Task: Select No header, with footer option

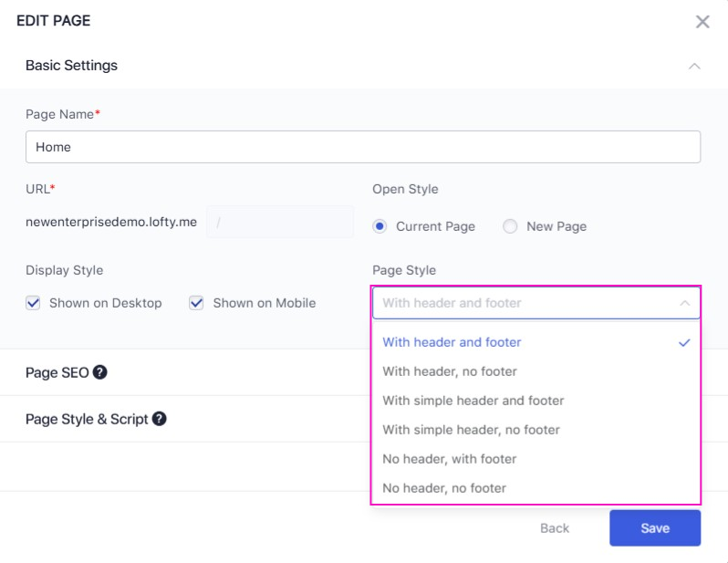Action: point(449,459)
